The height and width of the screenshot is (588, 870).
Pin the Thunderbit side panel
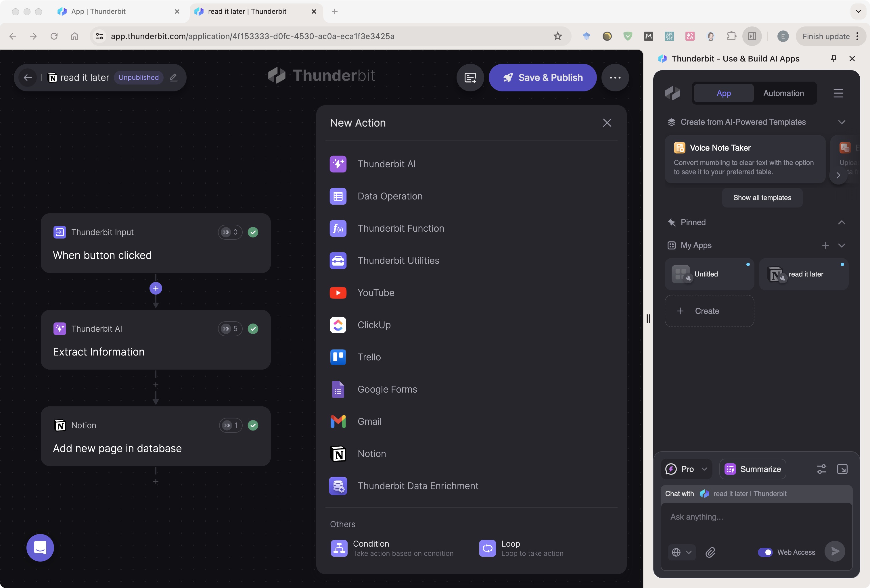[833, 58]
